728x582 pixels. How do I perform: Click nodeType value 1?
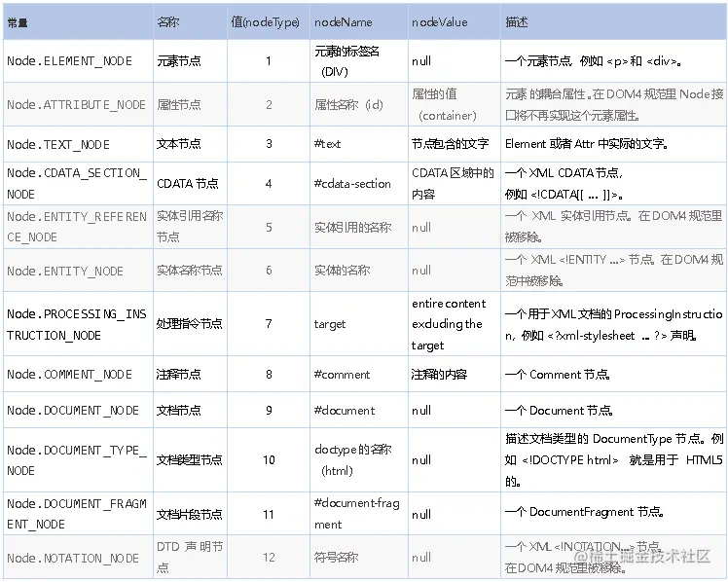pyautogui.click(x=269, y=60)
